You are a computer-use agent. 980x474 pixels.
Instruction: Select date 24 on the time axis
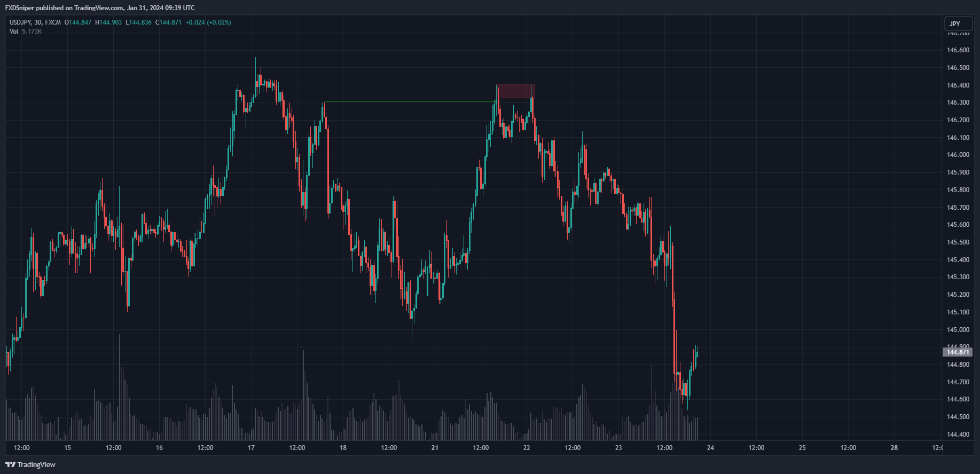pyautogui.click(x=710, y=448)
